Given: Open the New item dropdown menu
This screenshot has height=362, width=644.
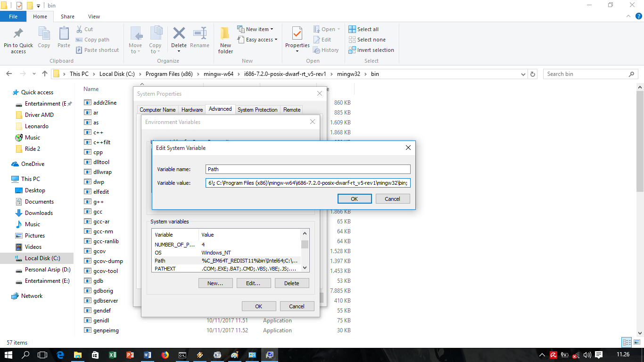Looking at the screenshot, I should (256, 29).
